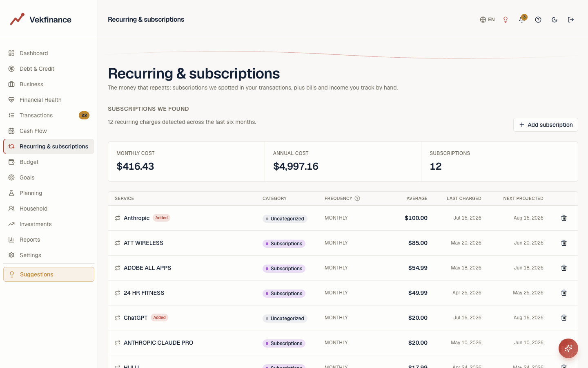The height and width of the screenshot is (368, 588).
Task: Delete the ChatGPT subscription
Action: (564, 318)
